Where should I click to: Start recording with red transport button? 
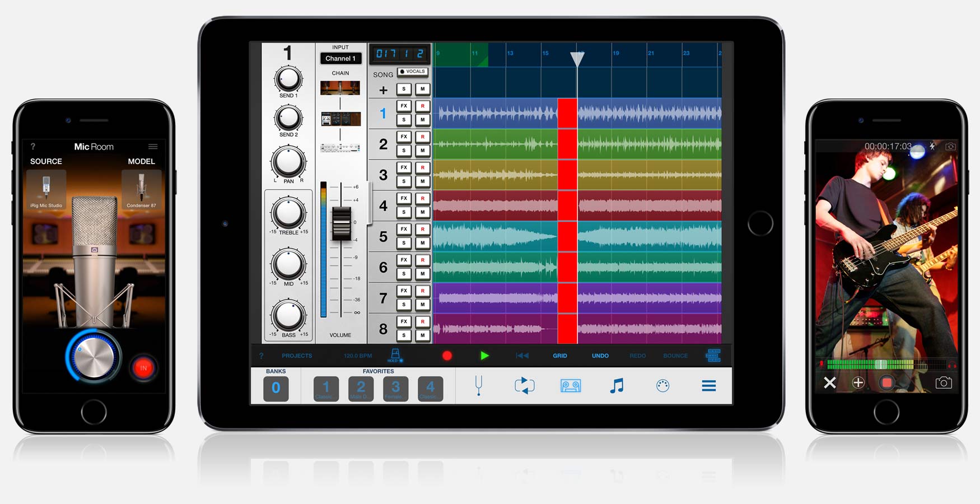[447, 356]
